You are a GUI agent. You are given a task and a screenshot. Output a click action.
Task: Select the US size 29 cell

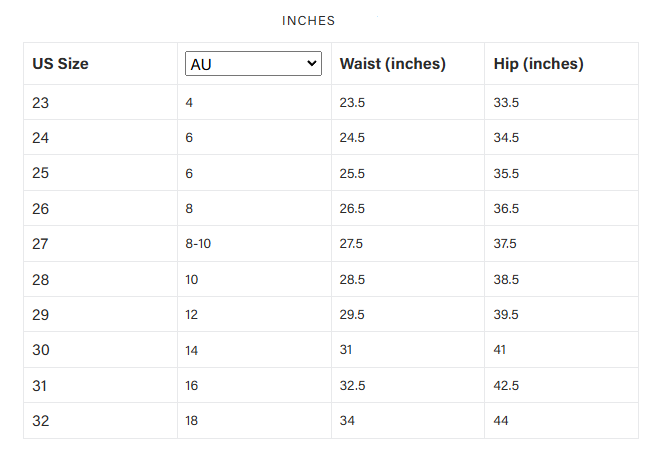click(x=42, y=314)
